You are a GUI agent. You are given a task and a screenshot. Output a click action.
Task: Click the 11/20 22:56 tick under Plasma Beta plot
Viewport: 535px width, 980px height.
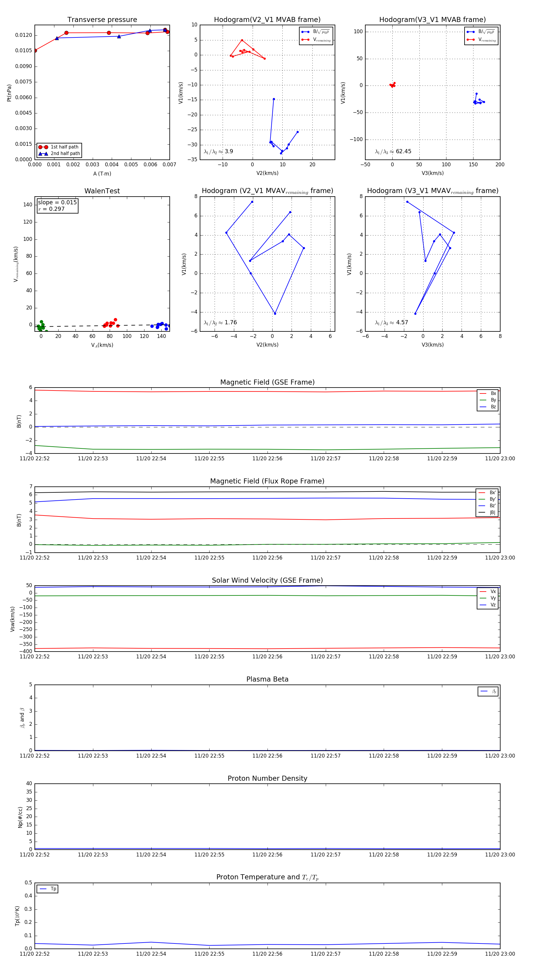[x=267, y=756]
